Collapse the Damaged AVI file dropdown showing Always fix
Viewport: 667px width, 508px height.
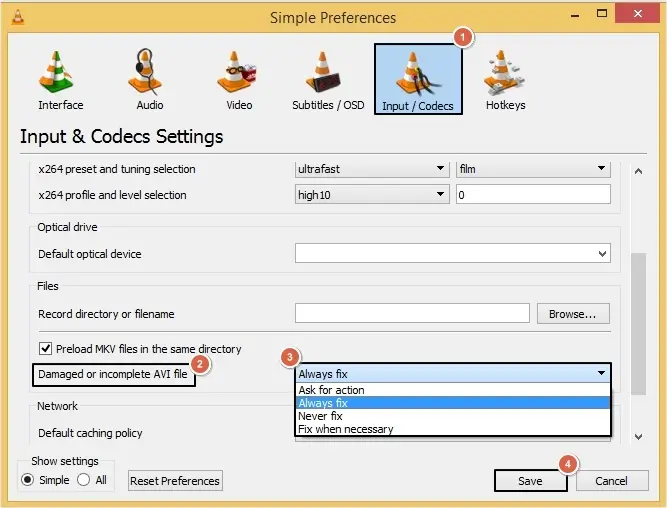coord(453,374)
